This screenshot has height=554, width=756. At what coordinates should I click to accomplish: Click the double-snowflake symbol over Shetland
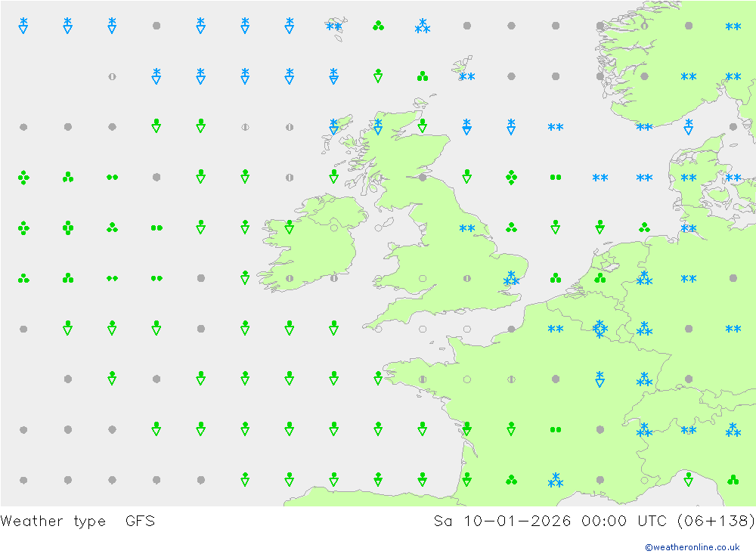(466, 76)
